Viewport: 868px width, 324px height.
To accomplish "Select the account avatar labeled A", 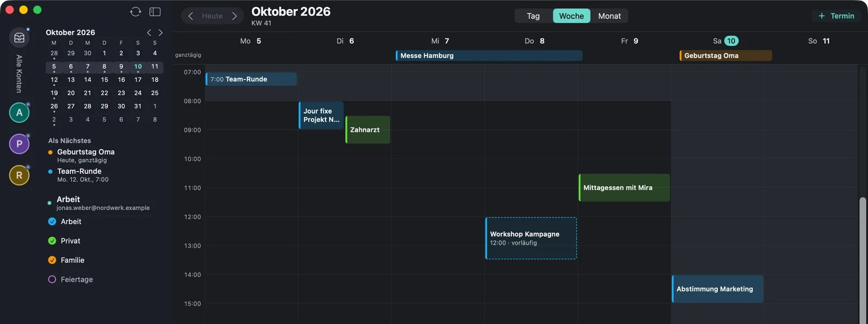I will (20, 112).
